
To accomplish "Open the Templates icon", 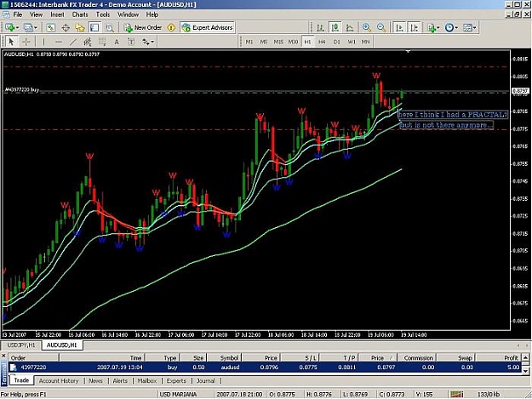I will 467,27.
